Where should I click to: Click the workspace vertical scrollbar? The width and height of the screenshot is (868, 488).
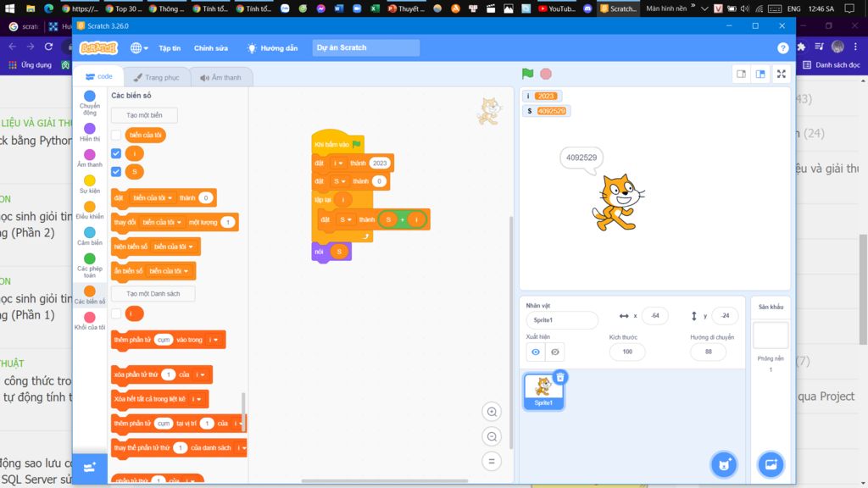[x=510, y=332]
